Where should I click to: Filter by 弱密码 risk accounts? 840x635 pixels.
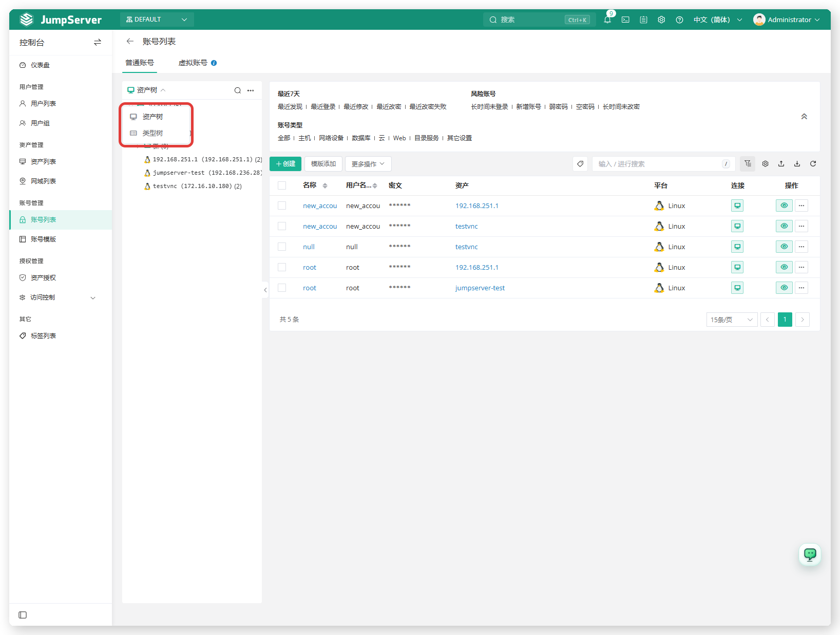click(x=558, y=107)
